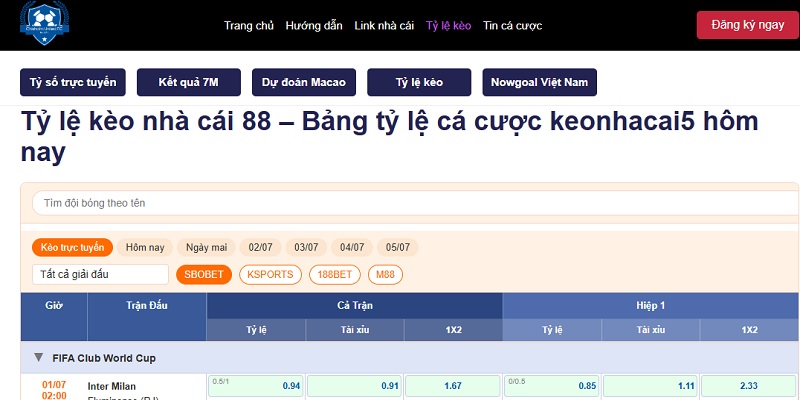Click Tài xỉu subheader under Cả Trận
The width and height of the screenshot is (800, 400).
355,330
